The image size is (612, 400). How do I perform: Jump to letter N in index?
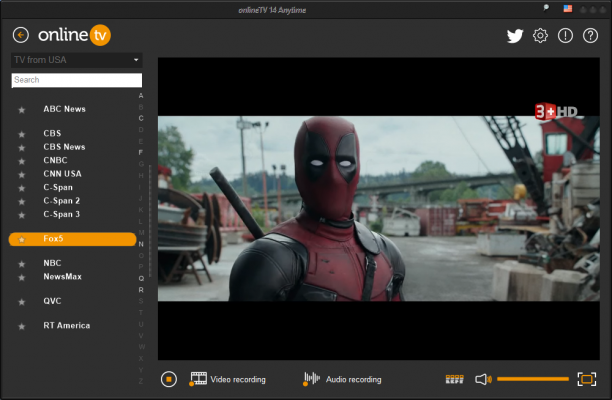pos(141,244)
